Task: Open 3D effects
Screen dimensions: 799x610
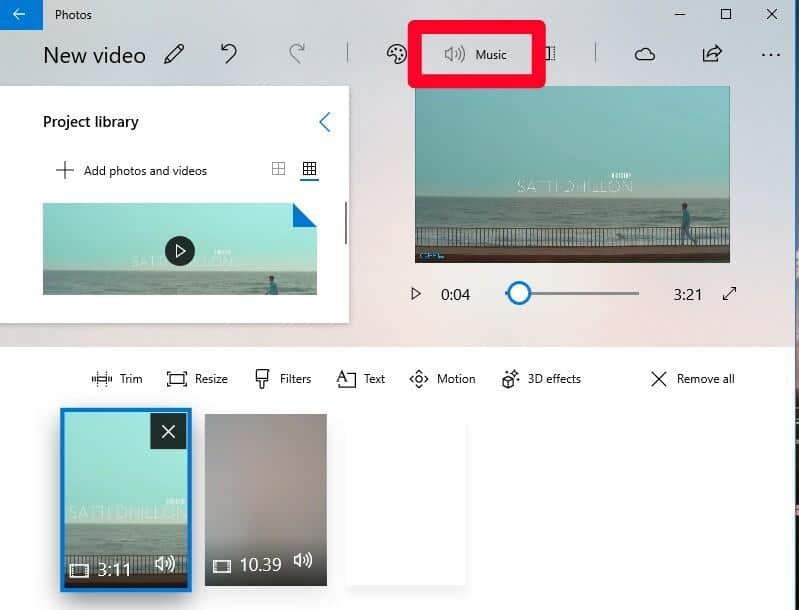Action: pyautogui.click(x=541, y=379)
